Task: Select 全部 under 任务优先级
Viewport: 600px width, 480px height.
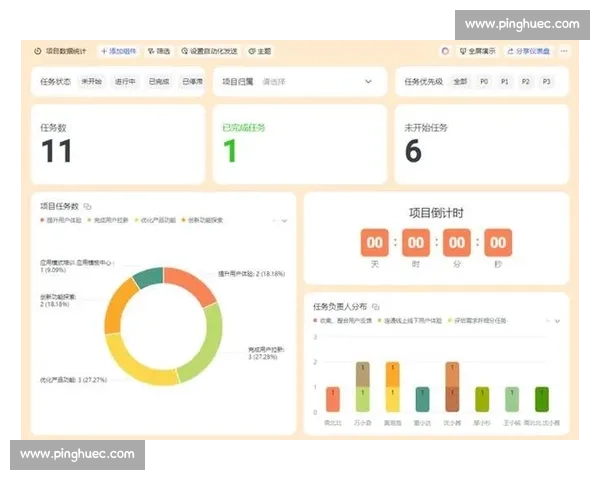Action: 460,82
